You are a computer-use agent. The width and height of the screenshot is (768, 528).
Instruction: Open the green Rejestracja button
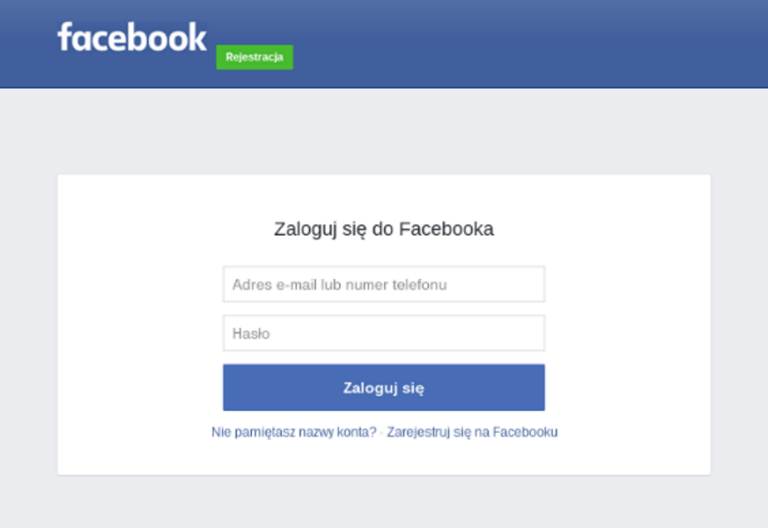[x=255, y=57]
